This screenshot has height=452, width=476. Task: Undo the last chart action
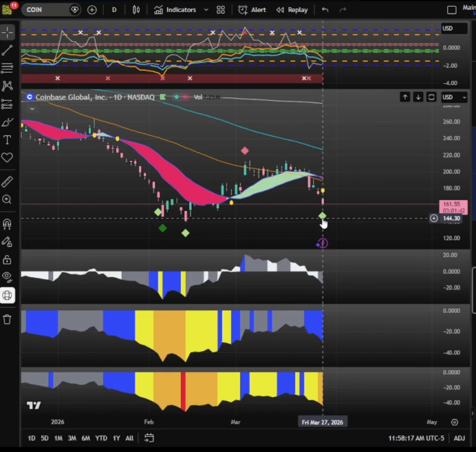pyautogui.click(x=325, y=10)
